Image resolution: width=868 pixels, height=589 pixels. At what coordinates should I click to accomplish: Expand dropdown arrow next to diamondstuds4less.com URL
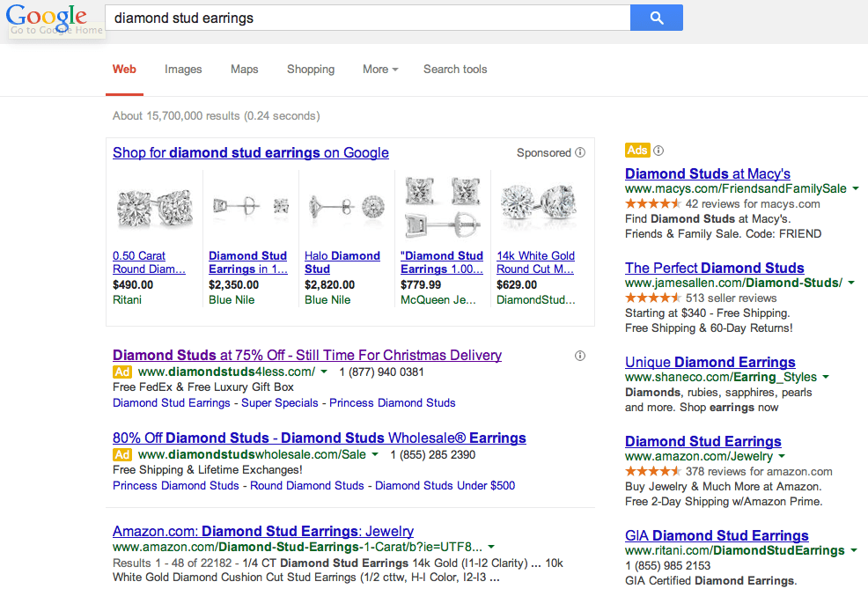pyautogui.click(x=324, y=372)
